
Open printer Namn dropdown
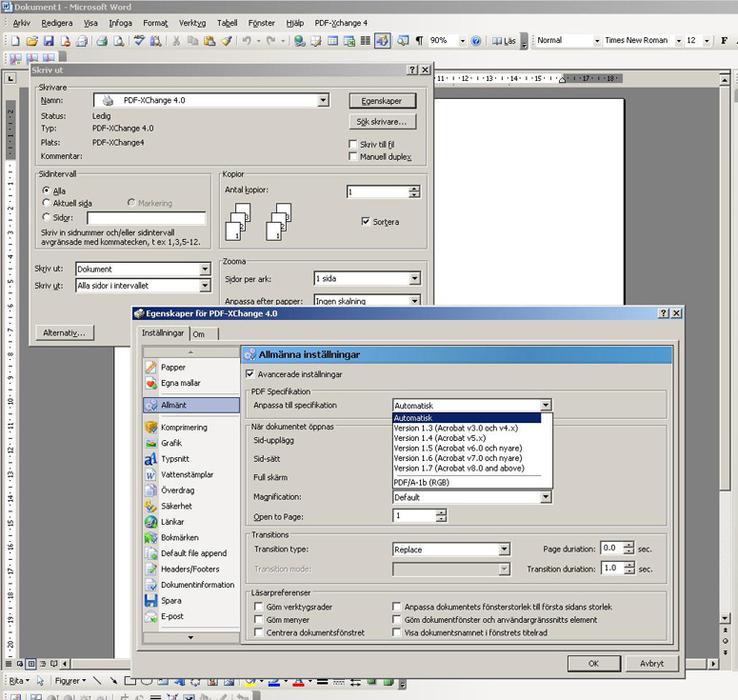point(323,100)
